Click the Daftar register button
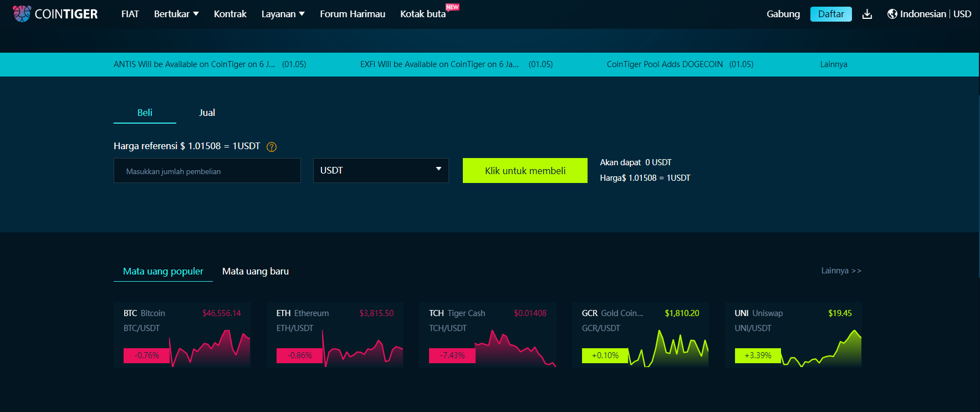Screen dimensions: 980x412 831,14
